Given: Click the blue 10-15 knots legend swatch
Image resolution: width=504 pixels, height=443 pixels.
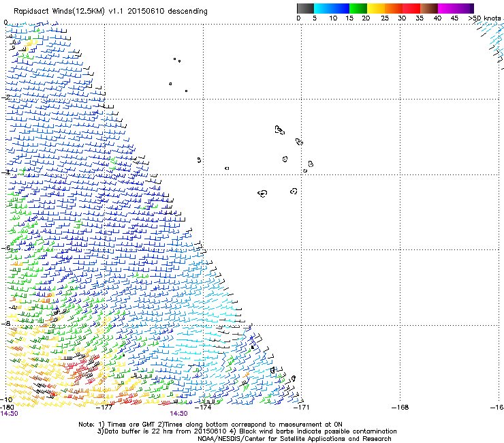Looking at the screenshot, I should pyautogui.click(x=341, y=8).
